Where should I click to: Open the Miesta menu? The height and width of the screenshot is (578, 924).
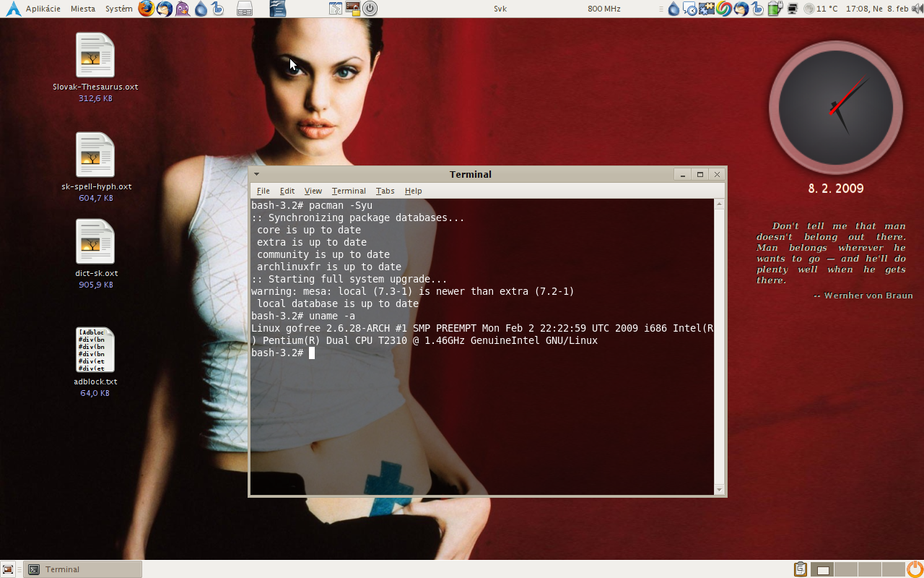[83, 9]
